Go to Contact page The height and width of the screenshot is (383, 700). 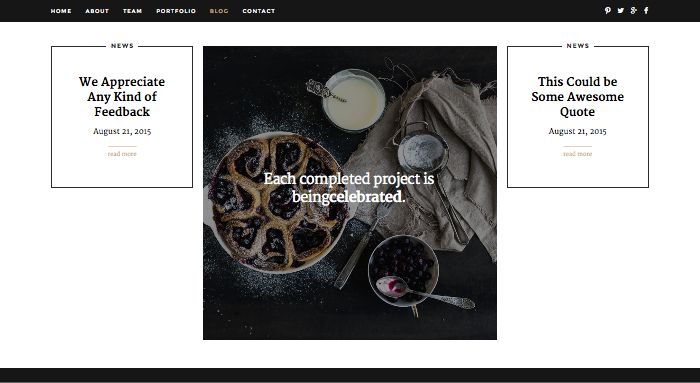259,11
